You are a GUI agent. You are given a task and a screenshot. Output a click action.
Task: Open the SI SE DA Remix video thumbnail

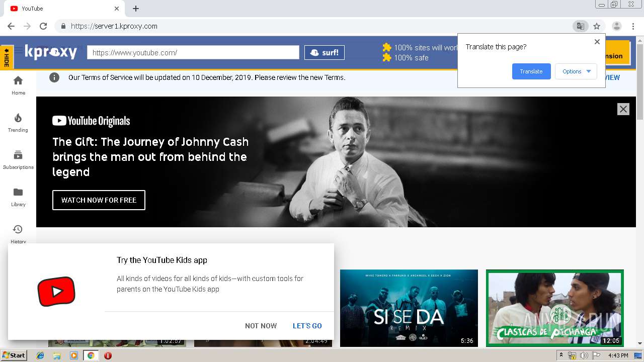[x=409, y=308]
